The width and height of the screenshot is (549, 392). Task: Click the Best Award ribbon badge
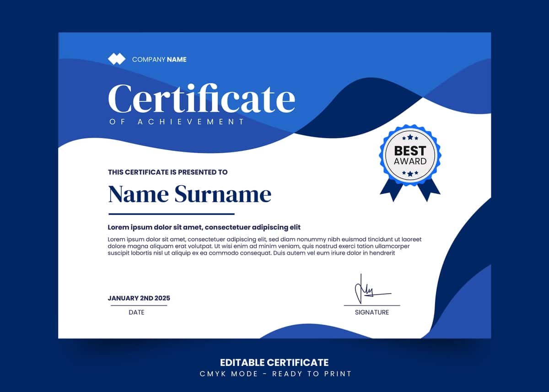[410, 163]
